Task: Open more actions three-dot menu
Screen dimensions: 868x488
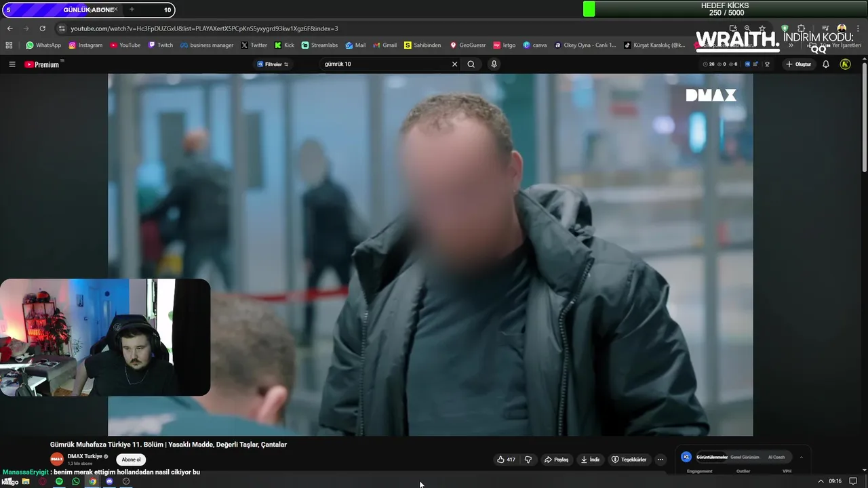Action: (660, 460)
